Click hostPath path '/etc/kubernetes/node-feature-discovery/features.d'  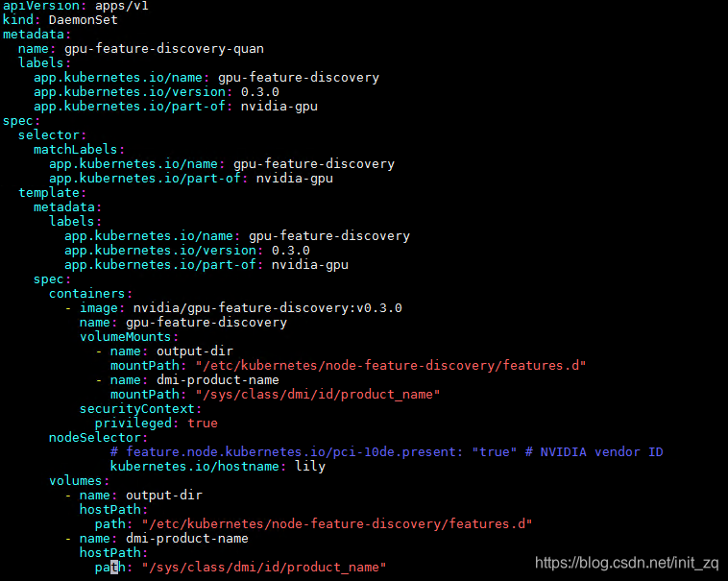pyautogui.click(x=336, y=524)
